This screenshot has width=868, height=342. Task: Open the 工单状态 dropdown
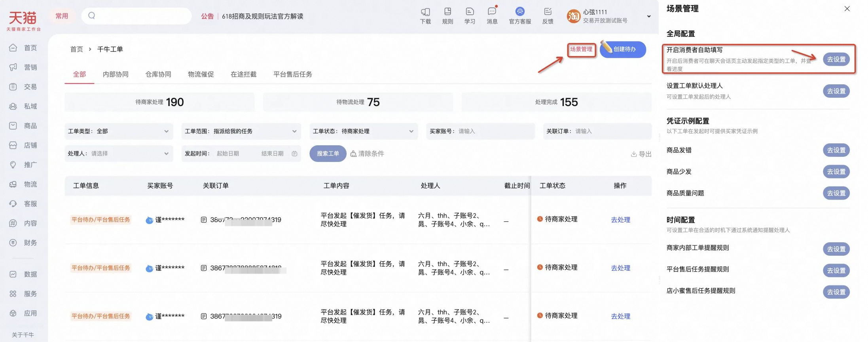pyautogui.click(x=364, y=131)
